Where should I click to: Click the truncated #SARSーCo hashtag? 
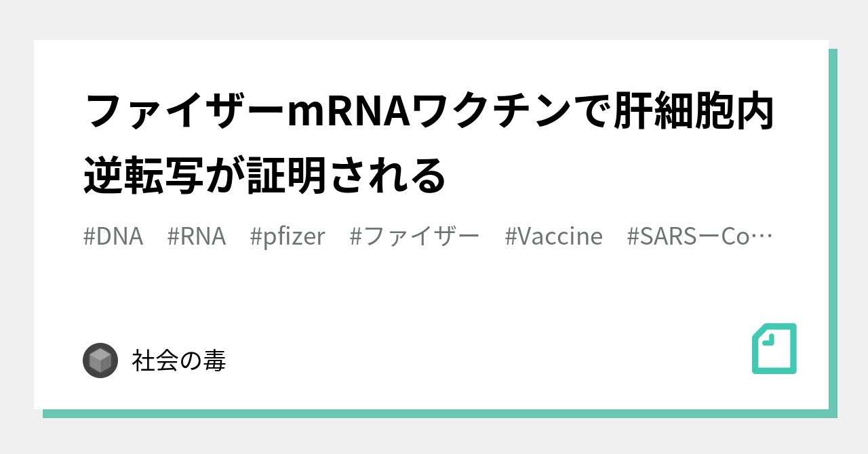click(690, 236)
